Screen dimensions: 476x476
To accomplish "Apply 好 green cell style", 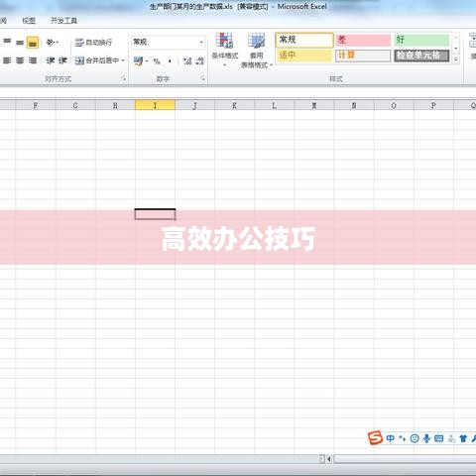I will pyautogui.click(x=421, y=40).
